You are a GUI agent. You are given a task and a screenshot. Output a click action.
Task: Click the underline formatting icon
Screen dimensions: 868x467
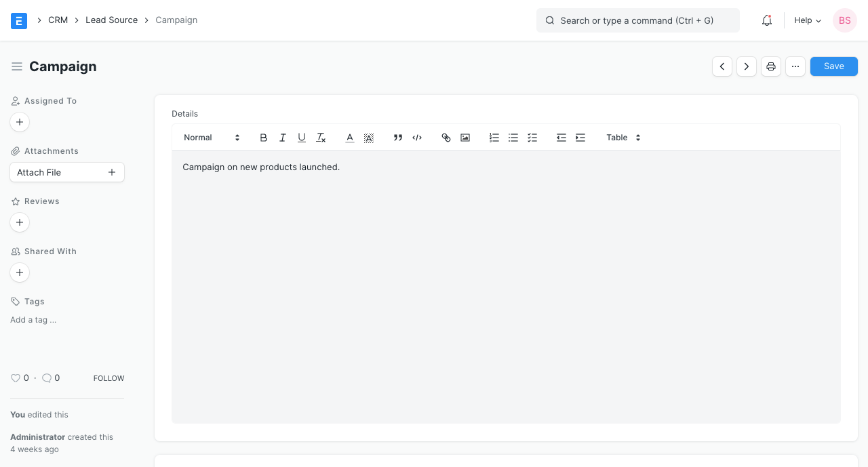pos(302,138)
